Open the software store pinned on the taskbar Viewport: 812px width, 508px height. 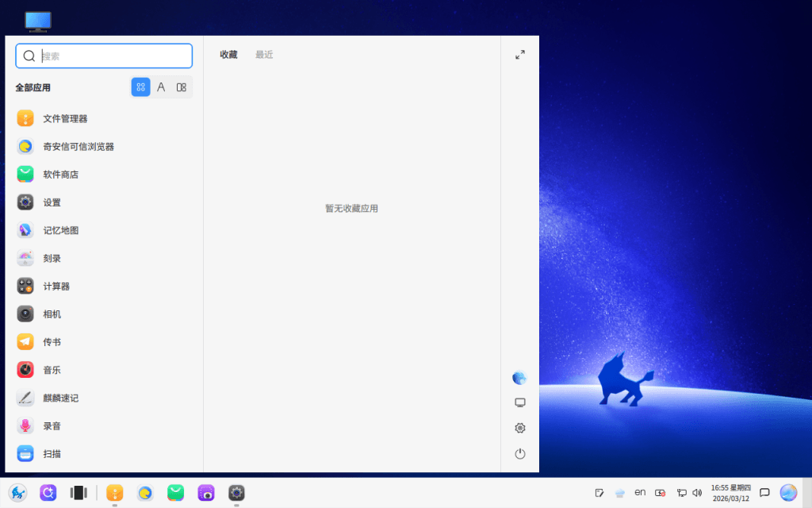point(175,493)
